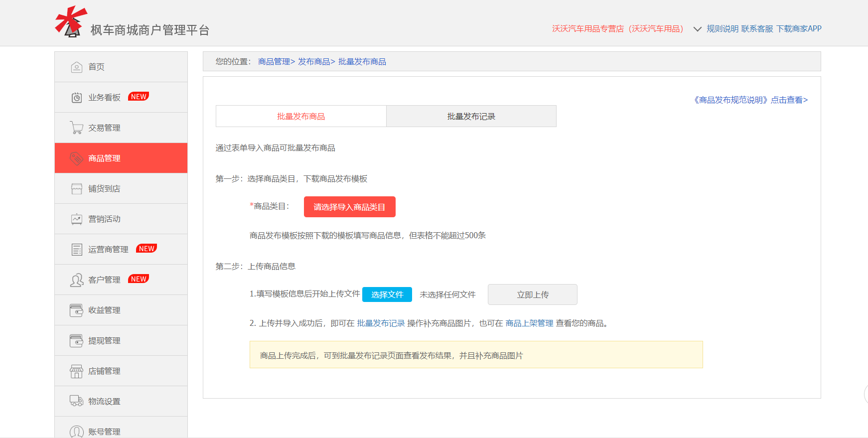Select the 批量发布商品 tab
The height and width of the screenshot is (438, 868).
click(x=301, y=117)
